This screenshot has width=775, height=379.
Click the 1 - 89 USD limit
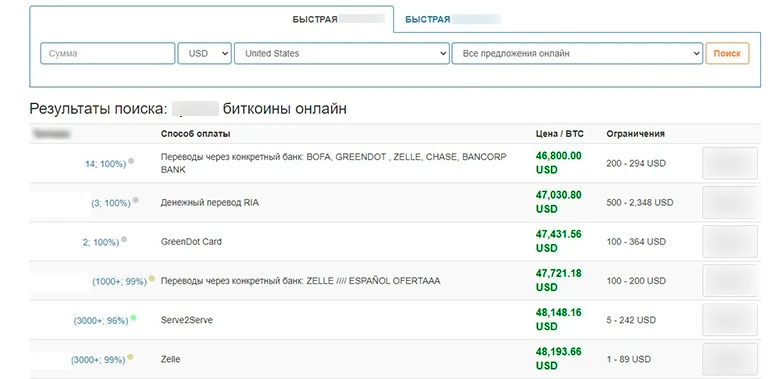[x=629, y=359]
